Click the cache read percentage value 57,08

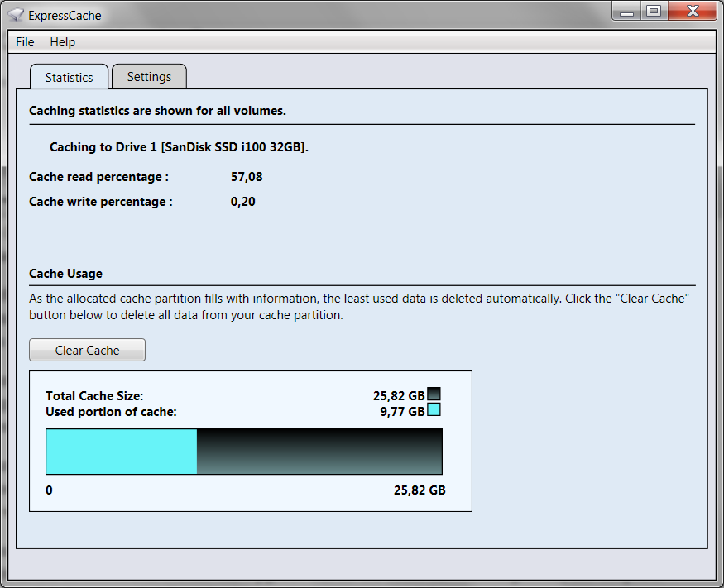(247, 177)
